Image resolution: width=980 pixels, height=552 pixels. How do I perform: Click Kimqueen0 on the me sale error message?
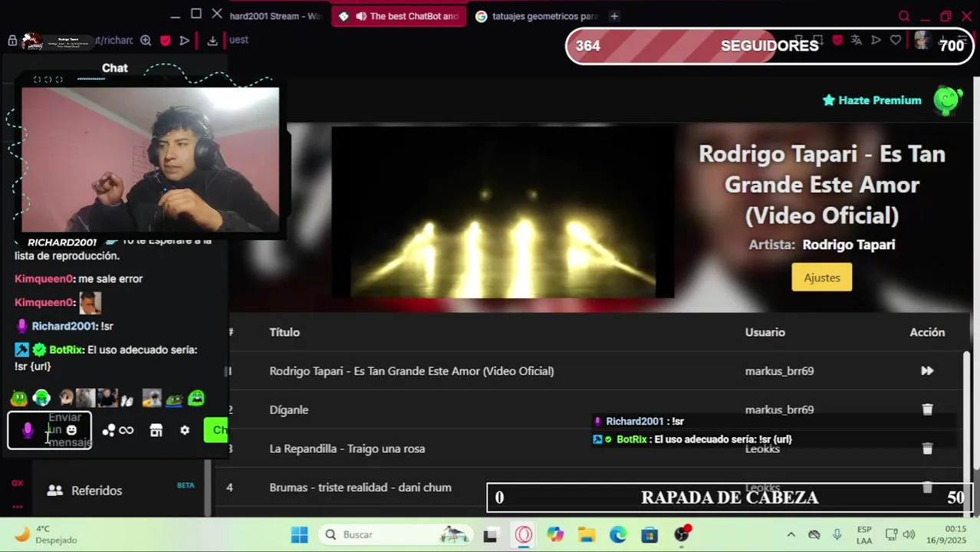coord(44,279)
